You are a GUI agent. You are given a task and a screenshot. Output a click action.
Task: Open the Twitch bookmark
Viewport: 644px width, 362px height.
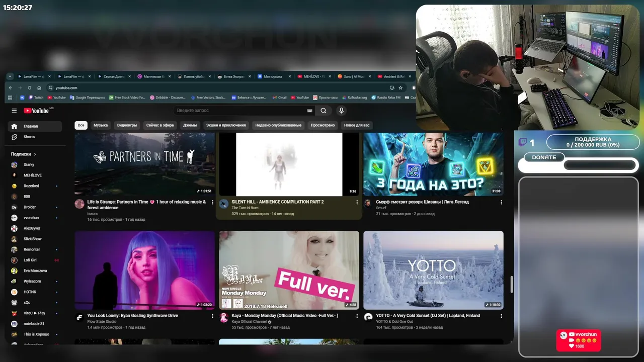(36, 98)
